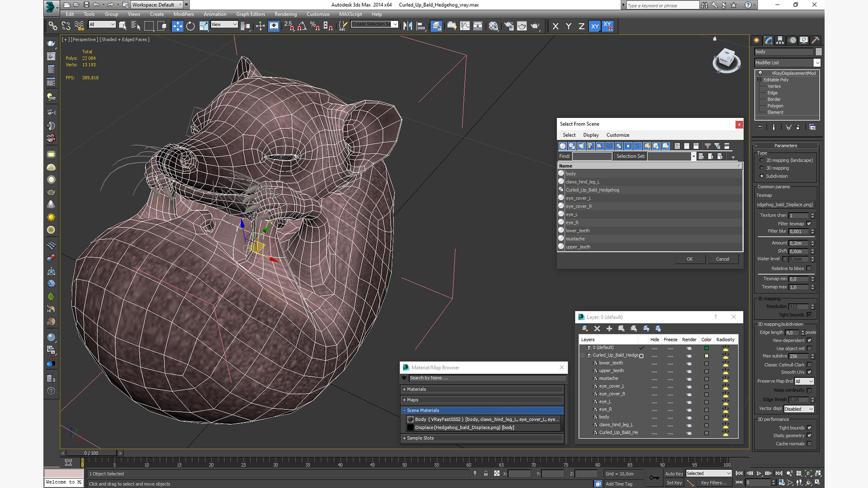Toggle Static geometry checkbox
The height and width of the screenshot is (488, 868).
tap(809, 436)
